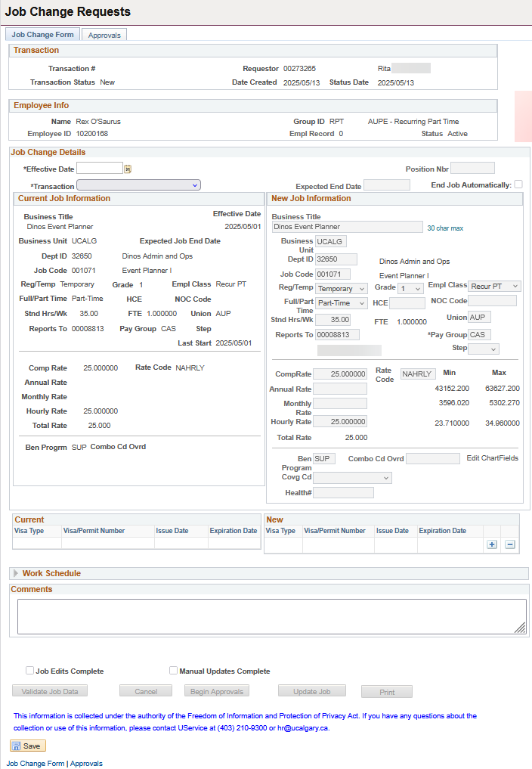Click the new Annual Rate field
This screenshot has width=532, height=769.
click(x=340, y=389)
